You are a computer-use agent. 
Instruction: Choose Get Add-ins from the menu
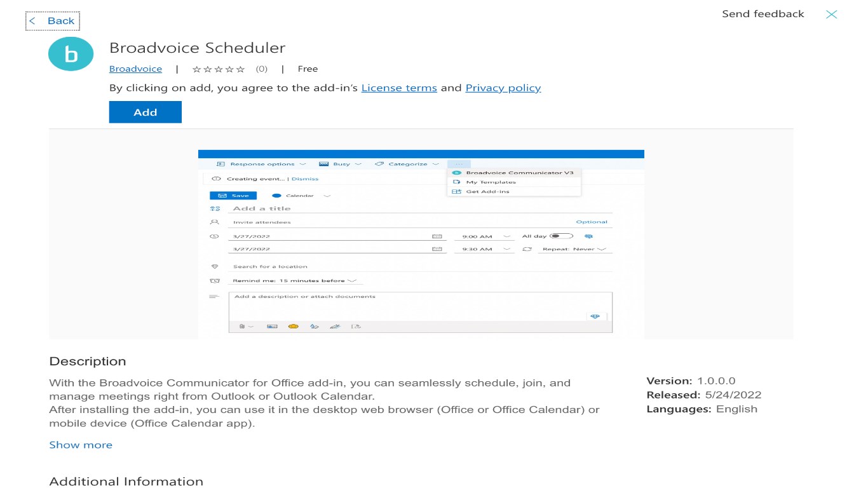pos(487,191)
